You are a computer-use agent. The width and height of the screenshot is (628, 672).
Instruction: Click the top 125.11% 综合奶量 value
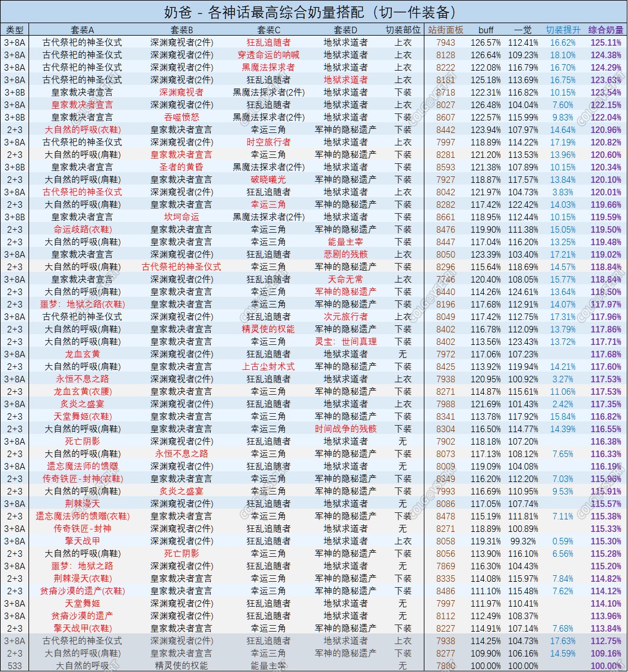point(605,42)
